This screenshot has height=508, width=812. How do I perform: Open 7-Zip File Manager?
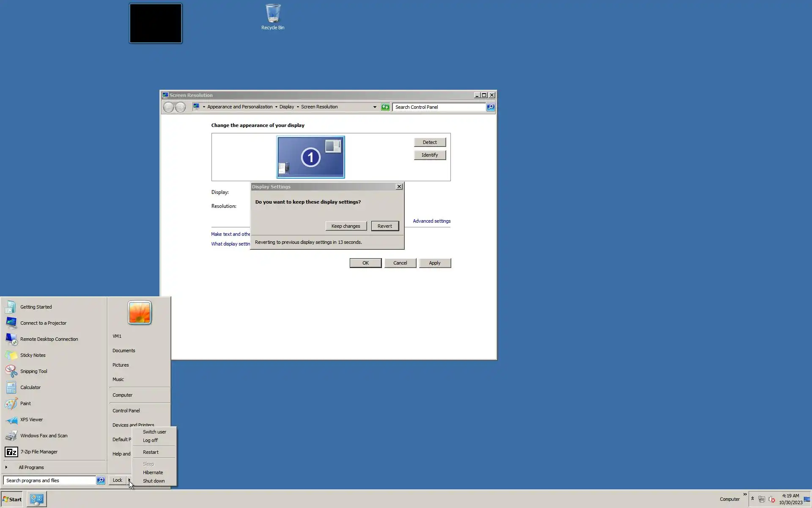pos(38,452)
